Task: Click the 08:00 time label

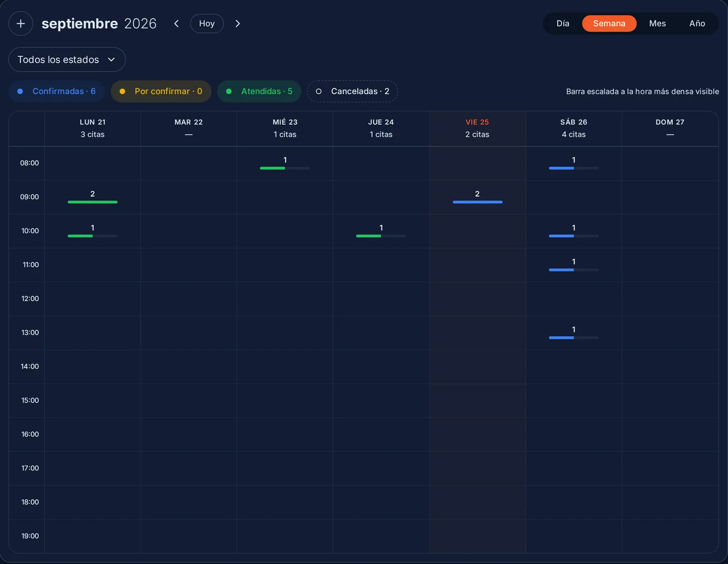Action: pyautogui.click(x=30, y=163)
